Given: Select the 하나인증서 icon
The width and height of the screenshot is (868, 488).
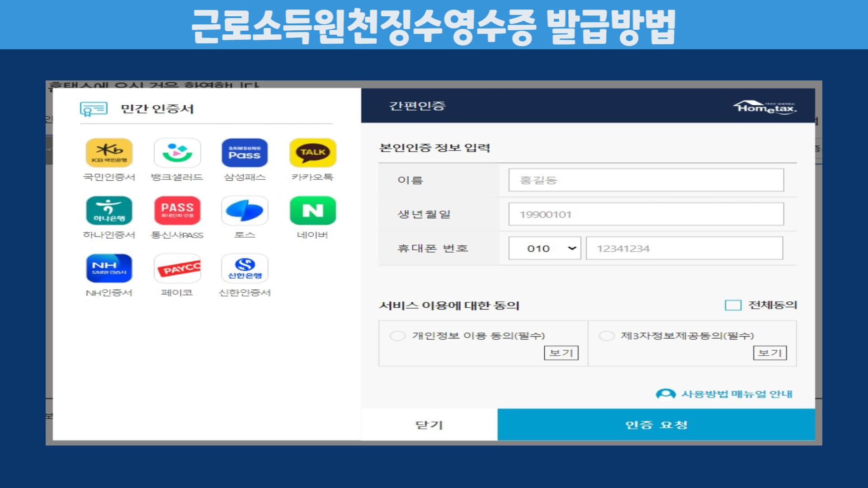Looking at the screenshot, I should pyautogui.click(x=109, y=211).
